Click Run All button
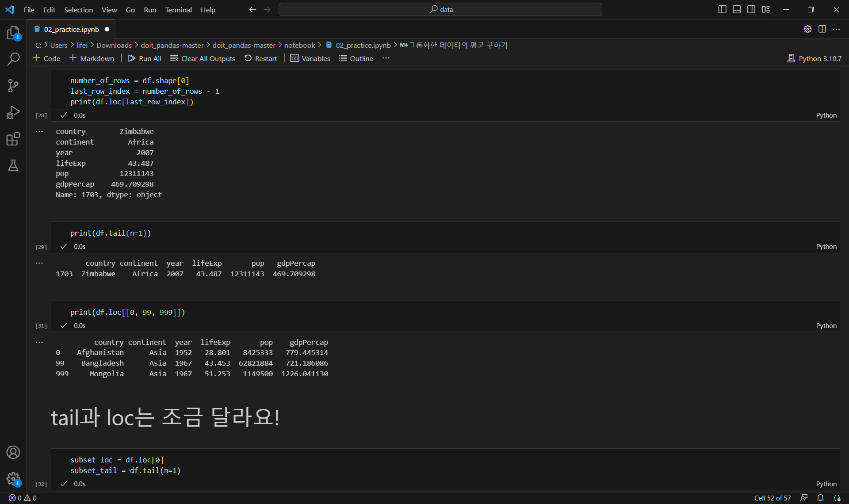The image size is (849, 504). tap(145, 58)
